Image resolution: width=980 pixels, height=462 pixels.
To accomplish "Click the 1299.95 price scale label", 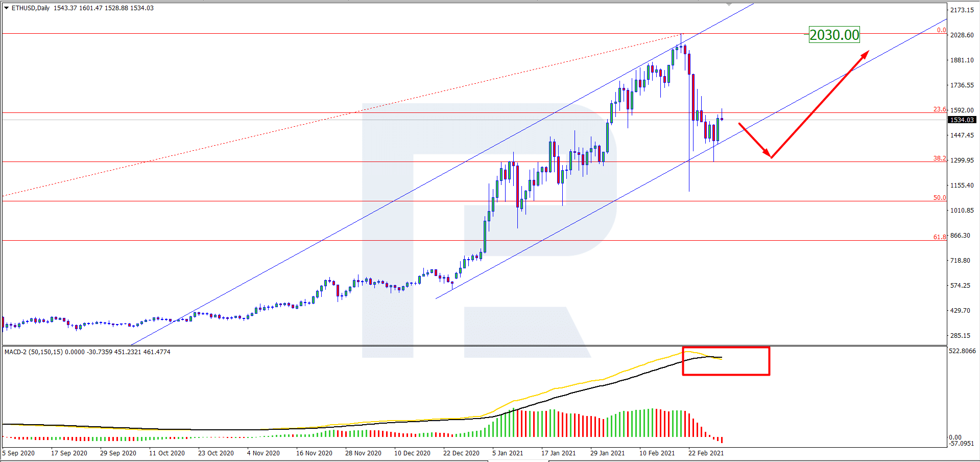I will (962, 160).
